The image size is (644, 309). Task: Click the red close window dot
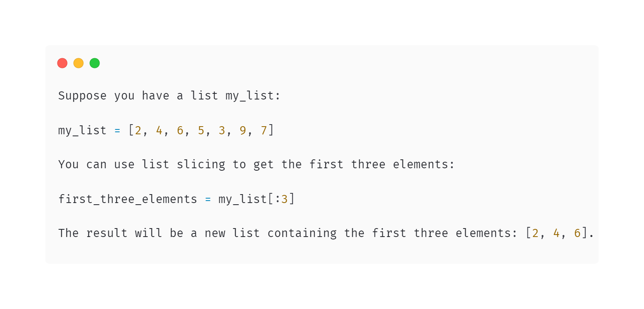62,63
